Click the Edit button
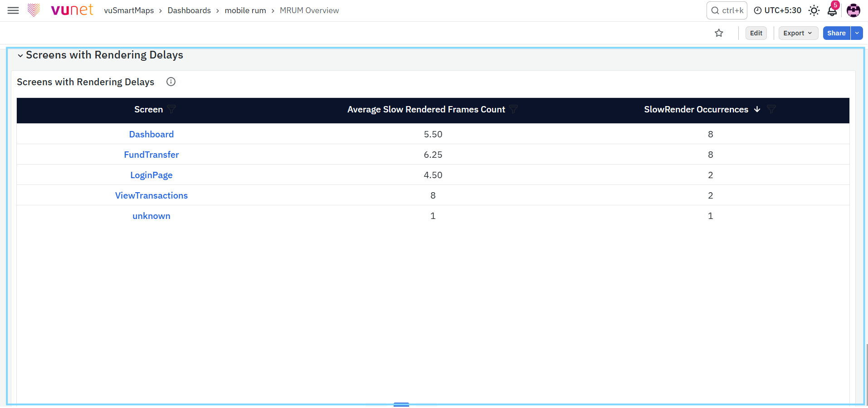The image size is (868, 408). [756, 33]
